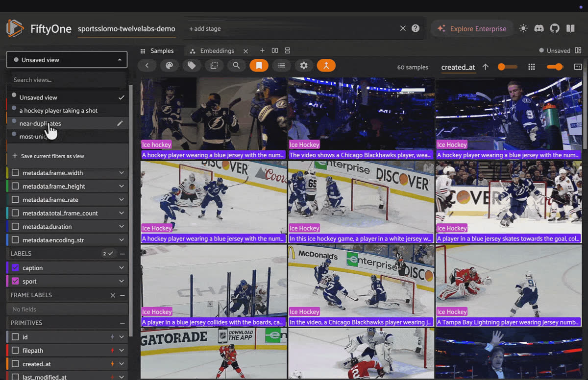
Task: Select the most-unique saved view
Action: click(68, 137)
